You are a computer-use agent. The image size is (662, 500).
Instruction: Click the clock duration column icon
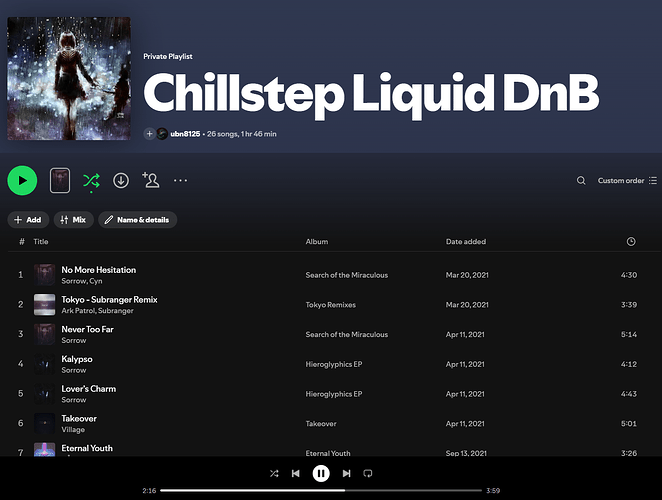tap(631, 242)
